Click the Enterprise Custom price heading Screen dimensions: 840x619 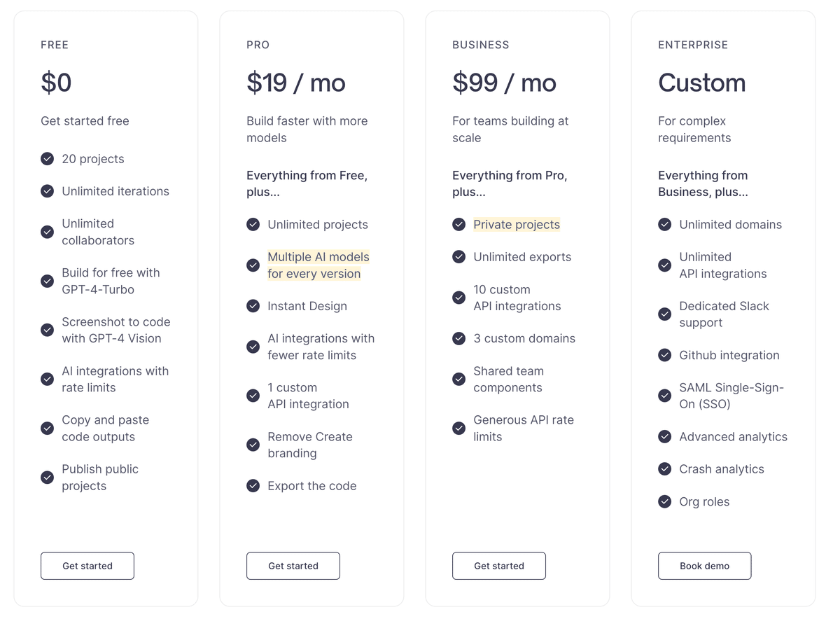click(701, 83)
